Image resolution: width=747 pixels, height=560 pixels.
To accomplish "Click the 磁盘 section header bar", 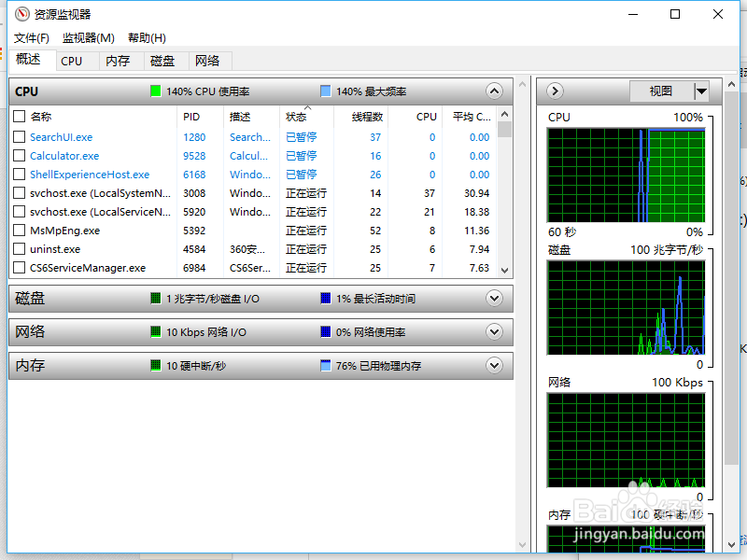I will pos(261,299).
